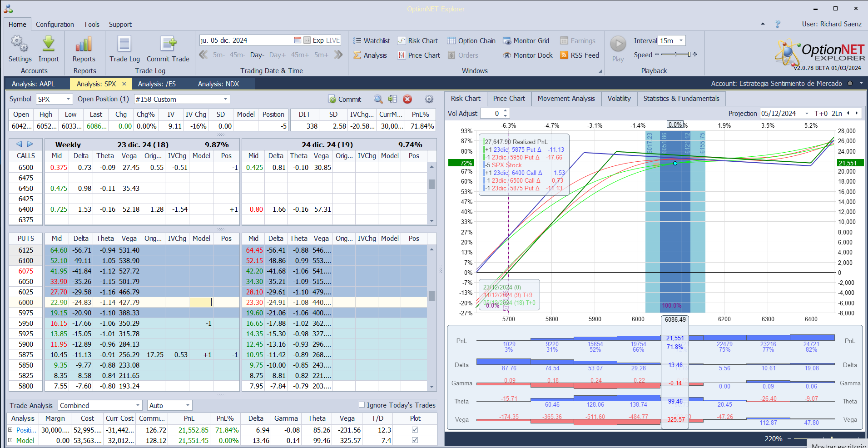Toggle the LIVE mode button
Image resolution: width=868 pixels, height=448 pixels.
point(333,40)
